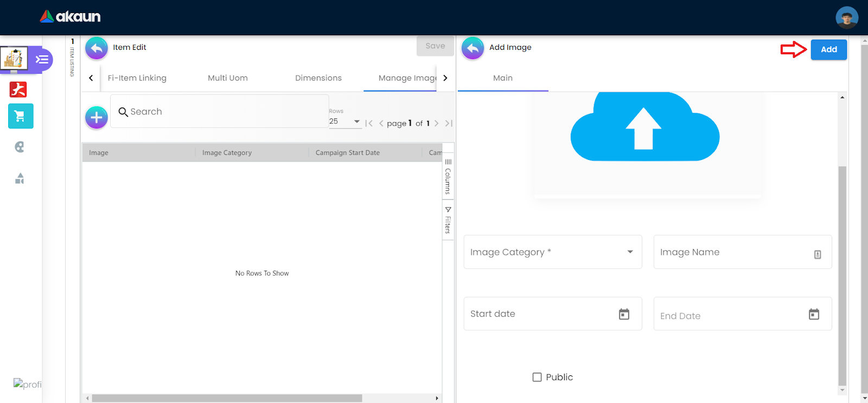Viewport: 868px width, 403px height.
Task: Toggle the purple sidebar menu button
Action: (42, 60)
